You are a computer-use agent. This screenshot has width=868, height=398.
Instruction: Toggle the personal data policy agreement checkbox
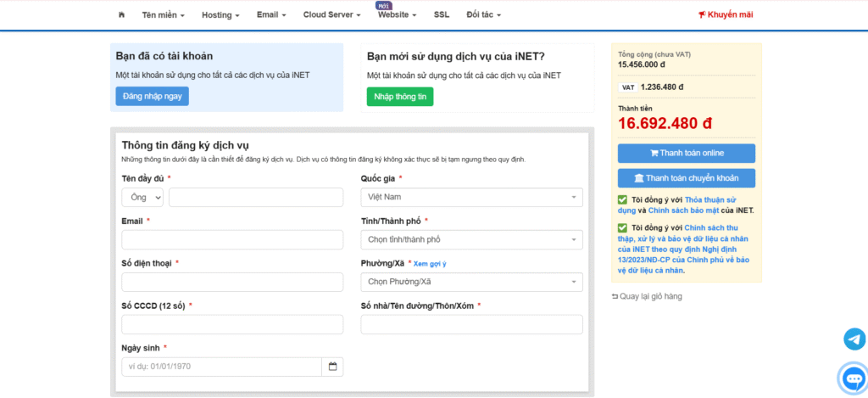coord(623,228)
